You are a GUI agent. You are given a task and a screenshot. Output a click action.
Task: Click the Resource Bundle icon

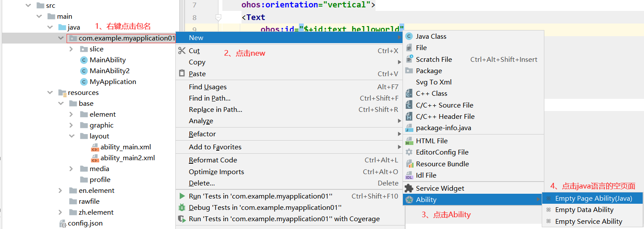tap(409, 164)
